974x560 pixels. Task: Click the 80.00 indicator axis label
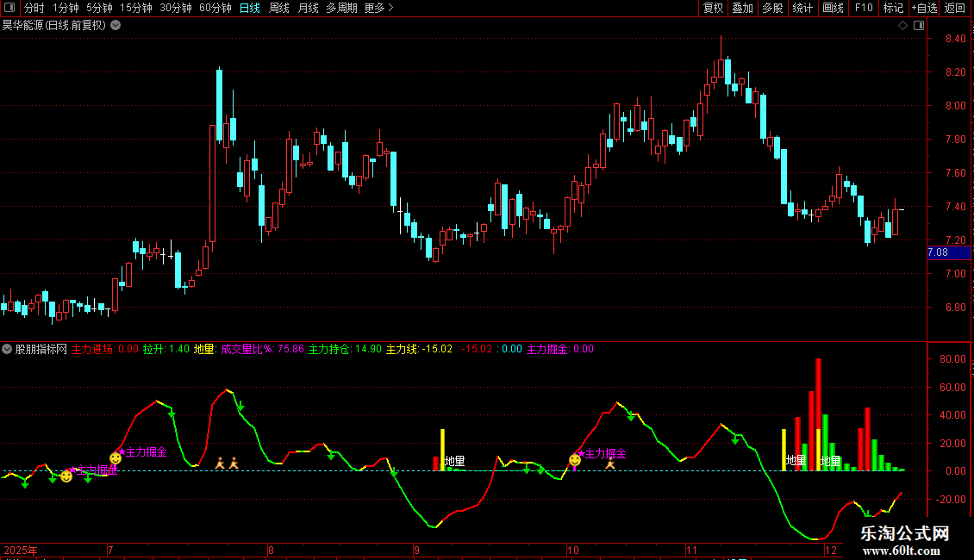tap(952, 359)
